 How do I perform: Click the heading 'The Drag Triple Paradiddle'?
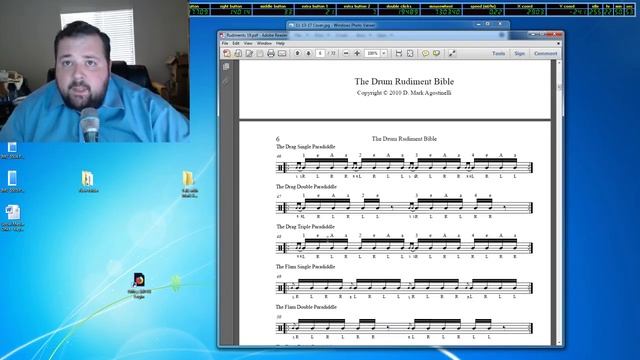point(305,227)
